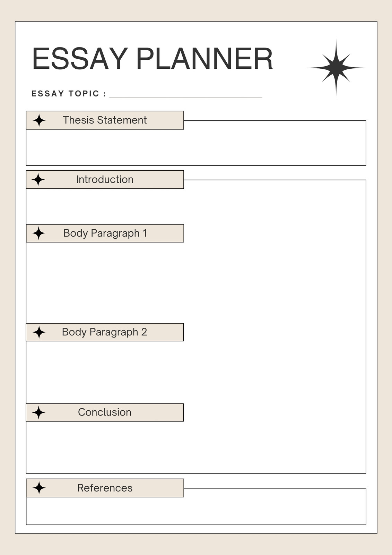Viewport: 392px width, 555px height.
Task: Select the Essay Topic blank line
Action: pyautogui.click(x=186, y=97)
